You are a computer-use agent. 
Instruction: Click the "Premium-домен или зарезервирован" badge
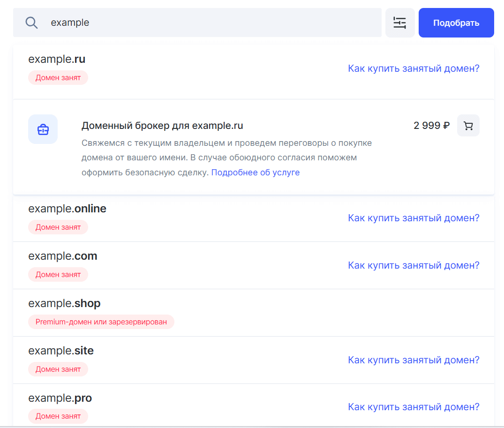(x=101, y=322)
